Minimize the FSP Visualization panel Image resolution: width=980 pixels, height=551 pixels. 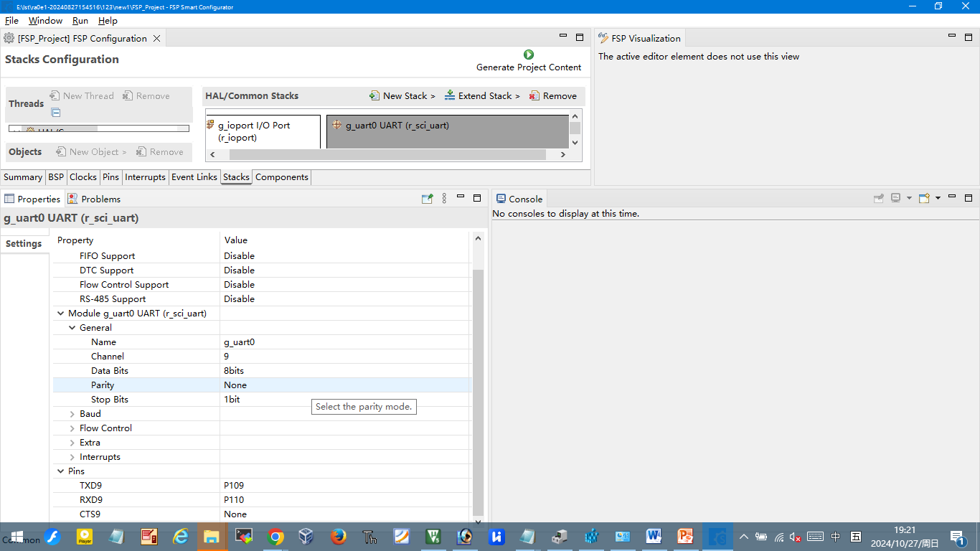pyautogui.click(x=952, y=36)
